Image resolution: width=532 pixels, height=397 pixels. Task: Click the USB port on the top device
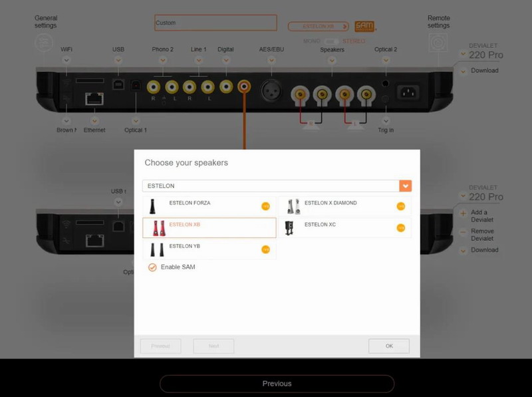pos(118,84)
